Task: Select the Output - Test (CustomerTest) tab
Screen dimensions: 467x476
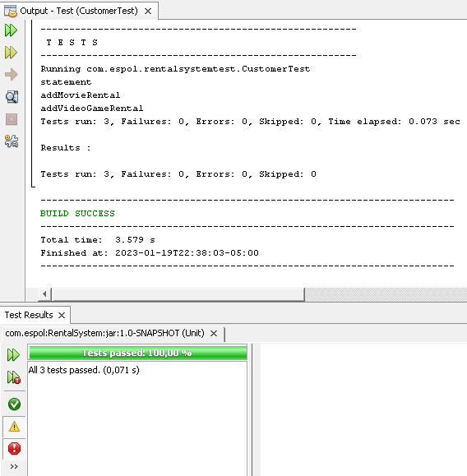Action: [79, 11]
